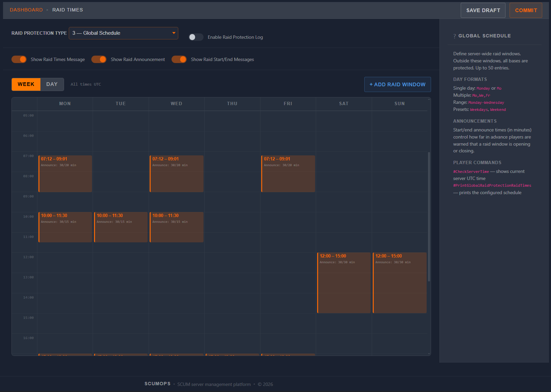Screen dimensions: 551x392
Task: Open Monday 10:00 – 11:30 raid window
Action: (65, 227)
